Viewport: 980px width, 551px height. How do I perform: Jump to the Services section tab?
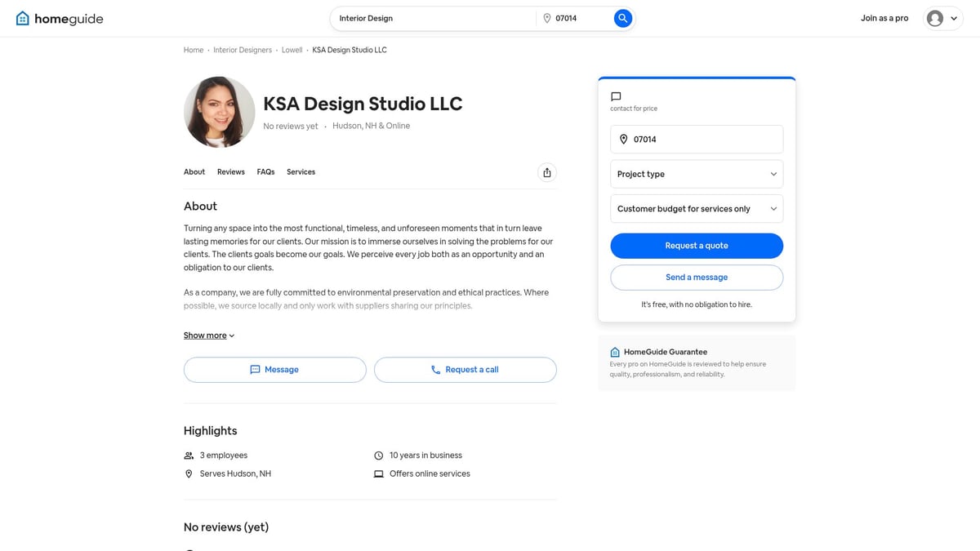(301, 172)
